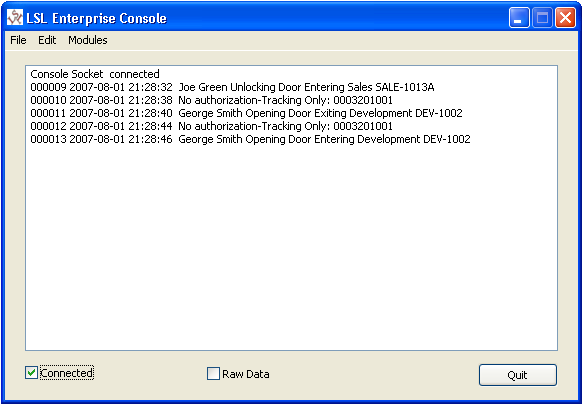Viewport: 584px width, 406px height.
Task: Open the File menu
Action: click(x=18, y=40)
